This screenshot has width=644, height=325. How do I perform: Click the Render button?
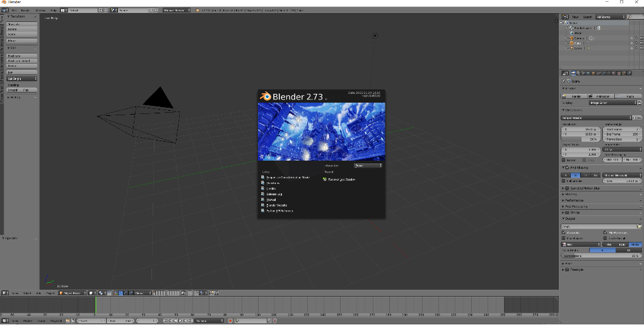573,96
